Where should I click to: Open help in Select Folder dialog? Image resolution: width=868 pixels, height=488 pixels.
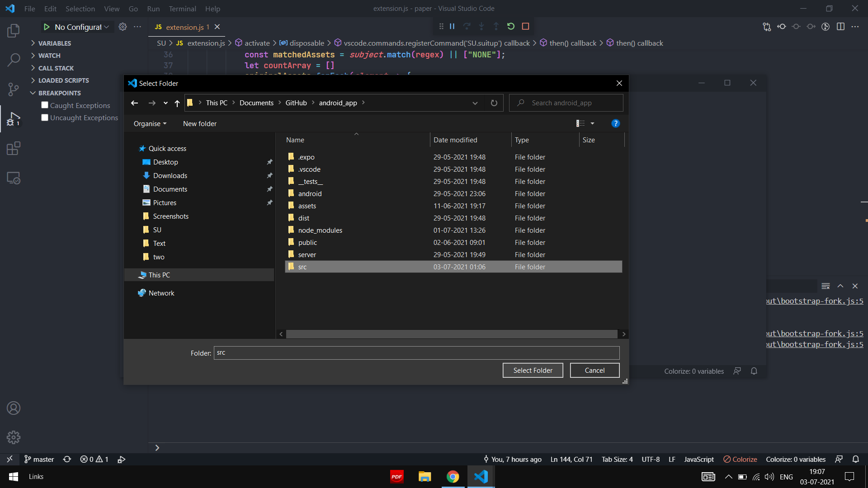click(615, 123)
